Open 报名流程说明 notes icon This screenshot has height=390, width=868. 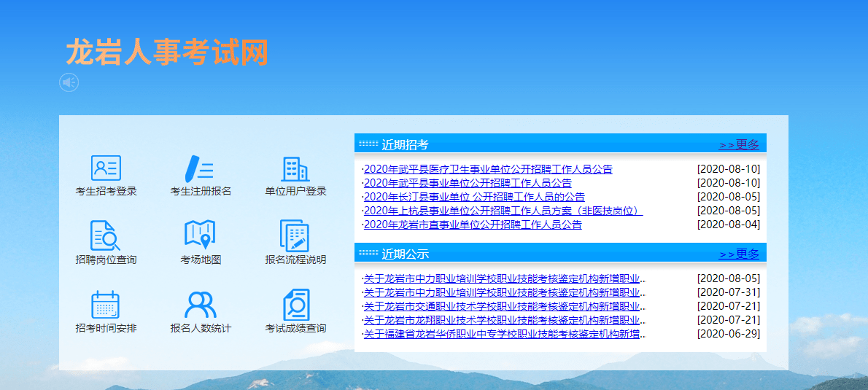[x=295, y=235]
